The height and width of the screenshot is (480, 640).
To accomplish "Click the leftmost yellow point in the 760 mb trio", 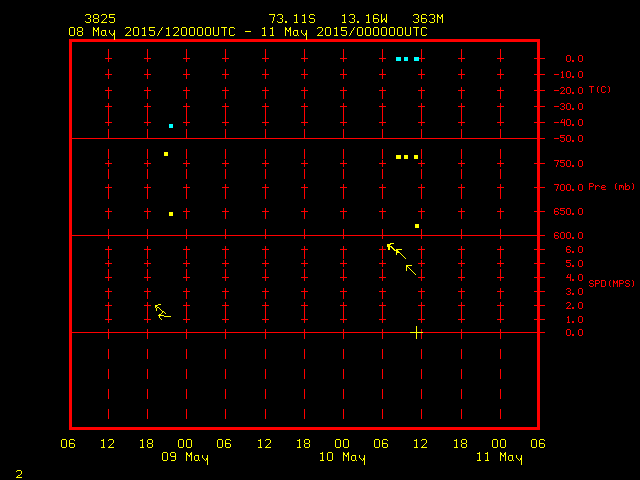I will [x=398, y=157].
